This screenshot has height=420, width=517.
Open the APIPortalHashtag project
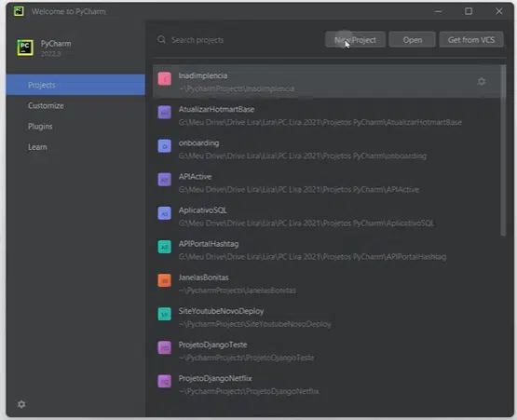pos(326,250)
